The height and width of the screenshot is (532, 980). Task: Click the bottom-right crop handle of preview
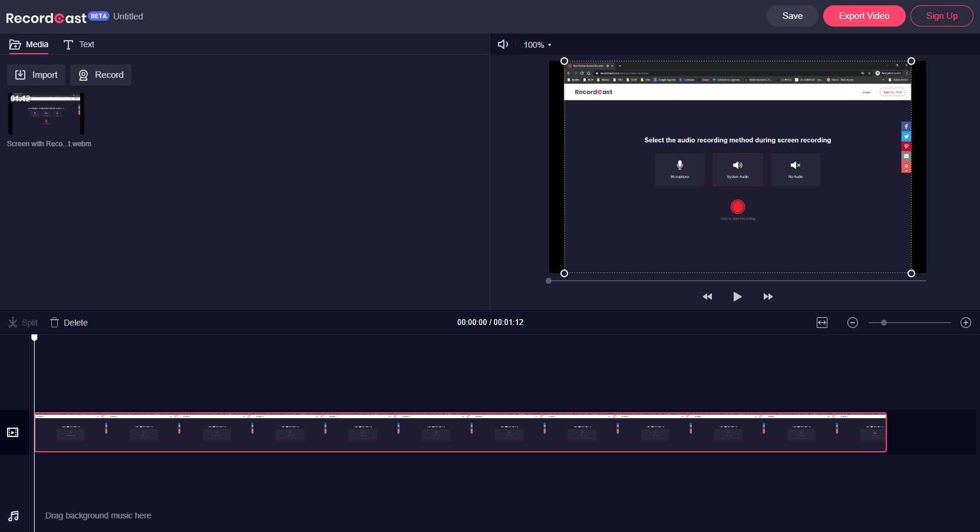[911, 273]
